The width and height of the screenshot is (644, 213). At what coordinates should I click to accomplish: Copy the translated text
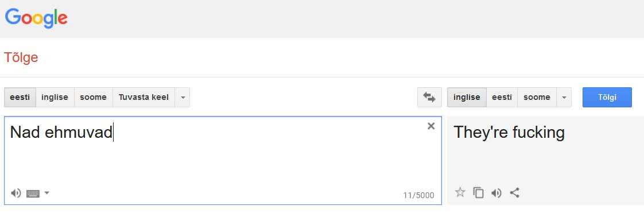[478, 192]
